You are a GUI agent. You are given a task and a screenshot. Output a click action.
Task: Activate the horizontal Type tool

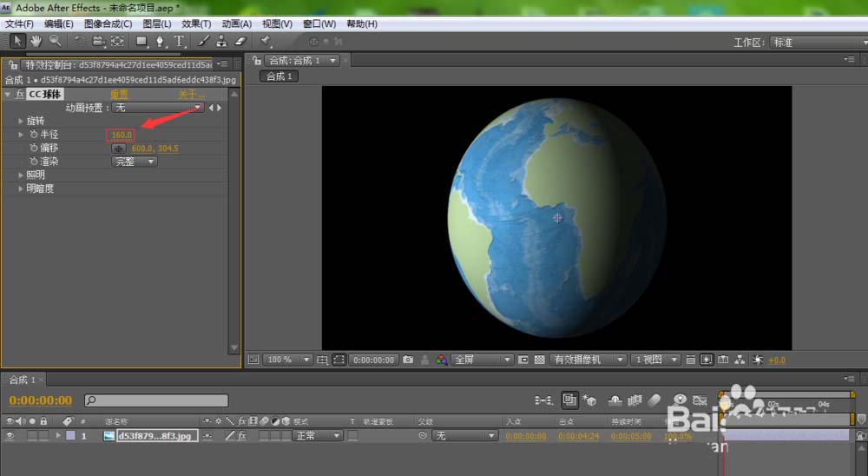180,41
